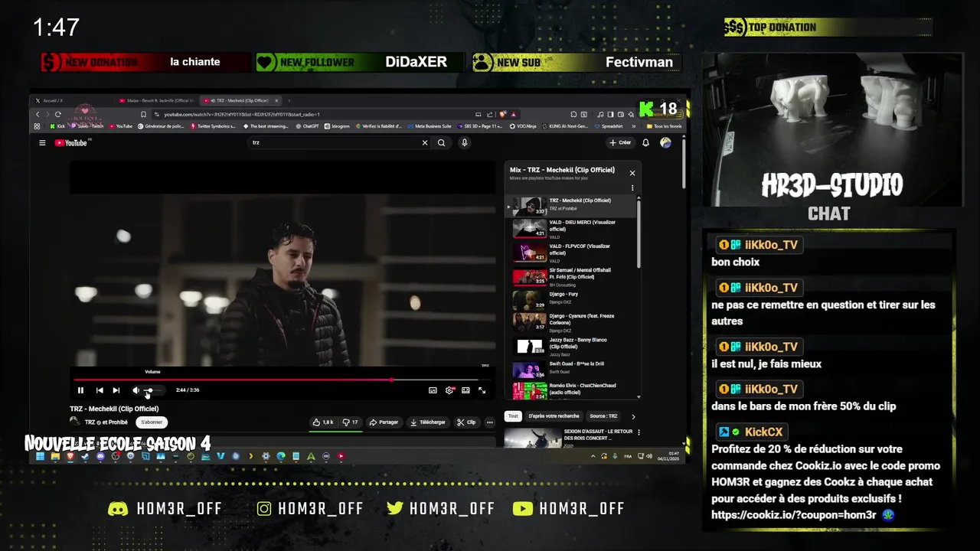Open File Explorer from the taskbar
This screenshot has width=980, height=551.
[x=55, y=457]
